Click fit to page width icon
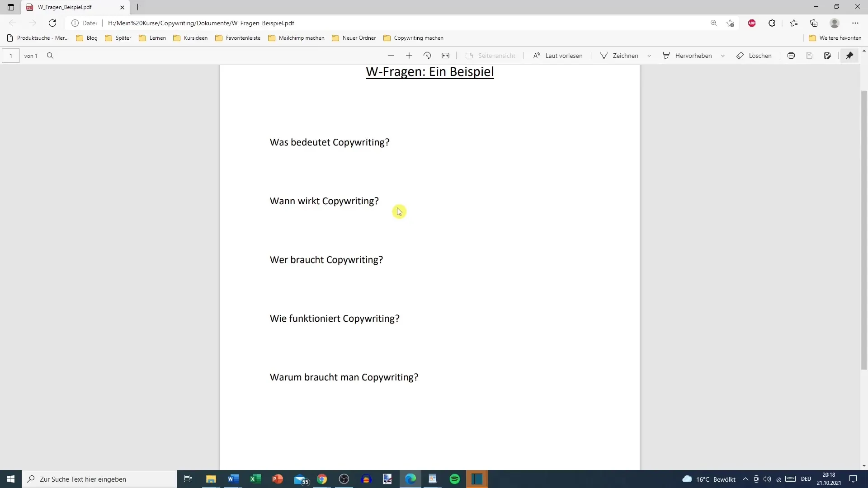This screenshot has height=488, width=868. click(x=446, y=56)
